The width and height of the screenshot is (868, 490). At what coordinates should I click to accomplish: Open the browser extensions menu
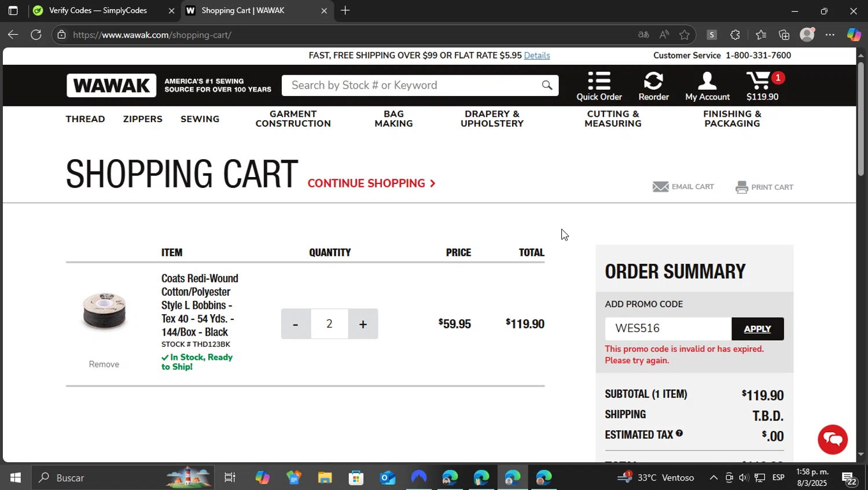735,35
